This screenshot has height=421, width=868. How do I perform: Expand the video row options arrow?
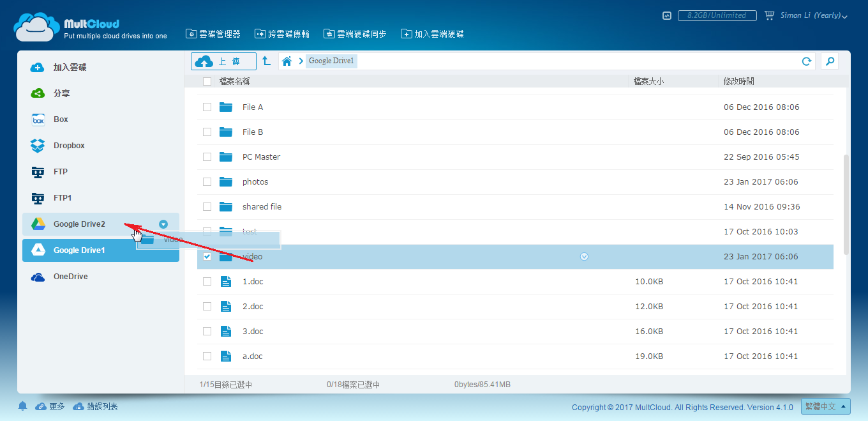pos(584,257)
